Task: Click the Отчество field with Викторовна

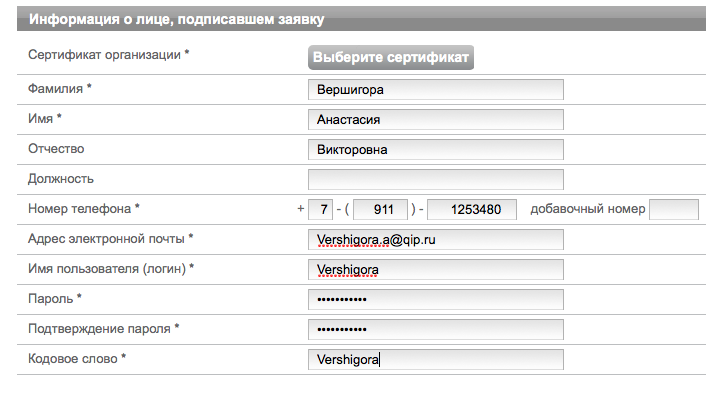Action: (435, 149)
